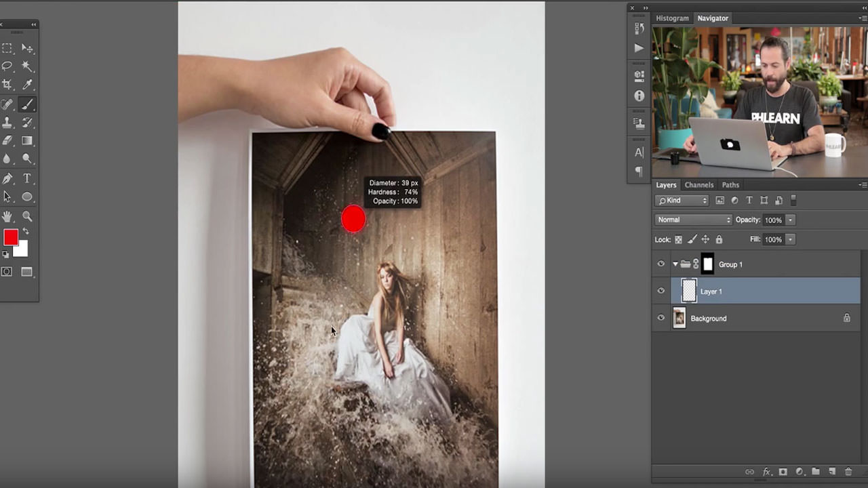
Task: Open the white background color swatch
Action: (x=22, y=250)
